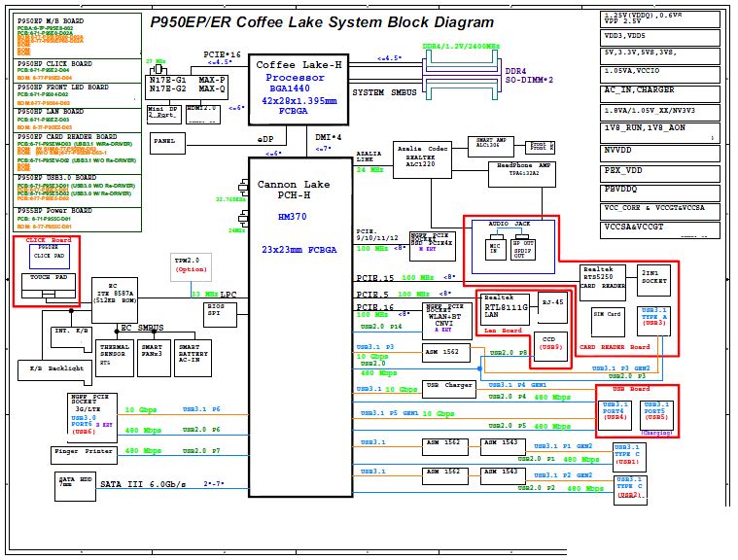Click the diagram title 'P950EP/ER Coffee Lake System Block Diagram'
The image size is (738, 560).
click(x=322, y=22)
